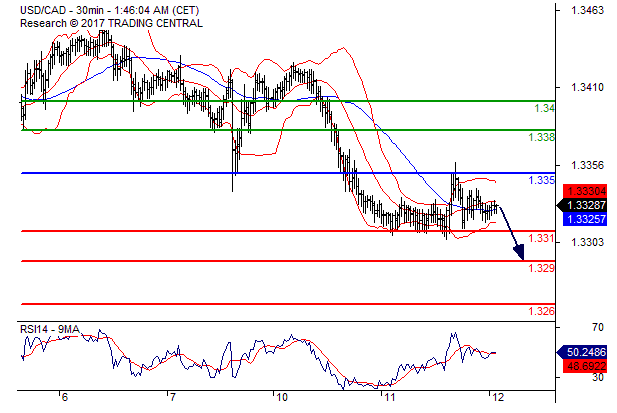
Task: Click the 1.3410 price axis label
Action: point(587,87)
